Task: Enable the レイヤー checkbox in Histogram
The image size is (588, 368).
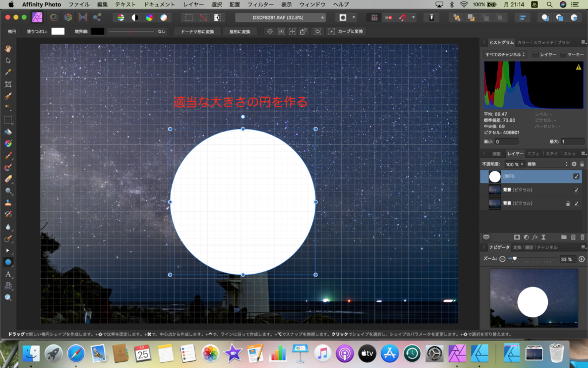Action: 535,55
